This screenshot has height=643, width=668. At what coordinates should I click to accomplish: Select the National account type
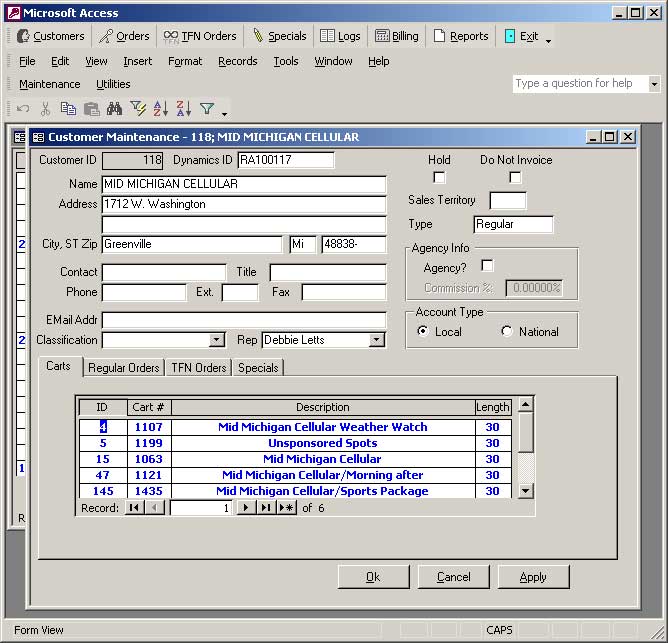pyautogui.click(x=507, y=331)
